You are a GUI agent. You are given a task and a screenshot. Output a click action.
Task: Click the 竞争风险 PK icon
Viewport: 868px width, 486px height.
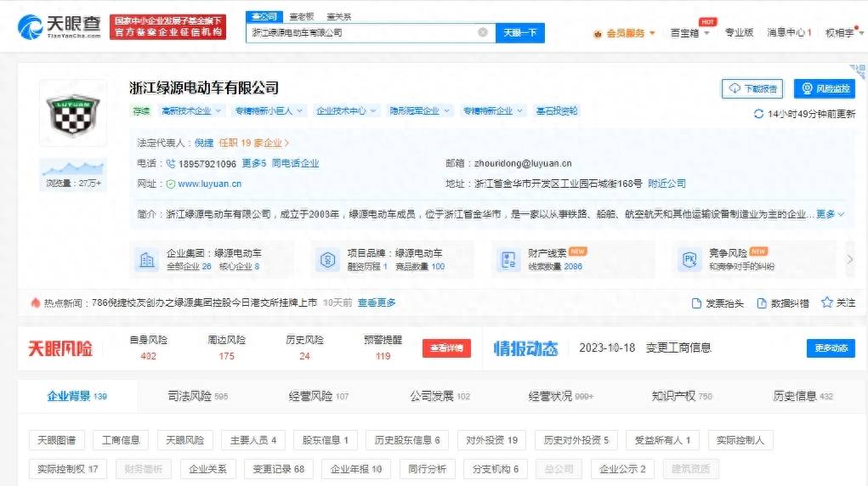coord(687,260)
